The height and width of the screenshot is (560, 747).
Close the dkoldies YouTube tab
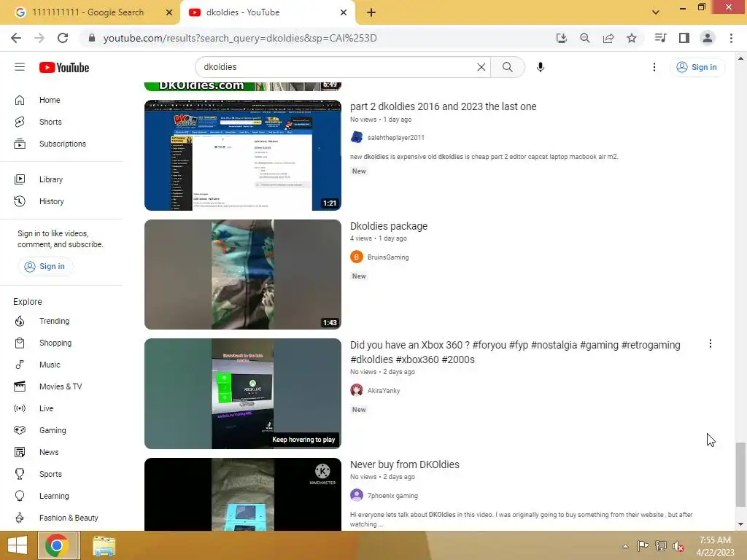pos(344,12)
